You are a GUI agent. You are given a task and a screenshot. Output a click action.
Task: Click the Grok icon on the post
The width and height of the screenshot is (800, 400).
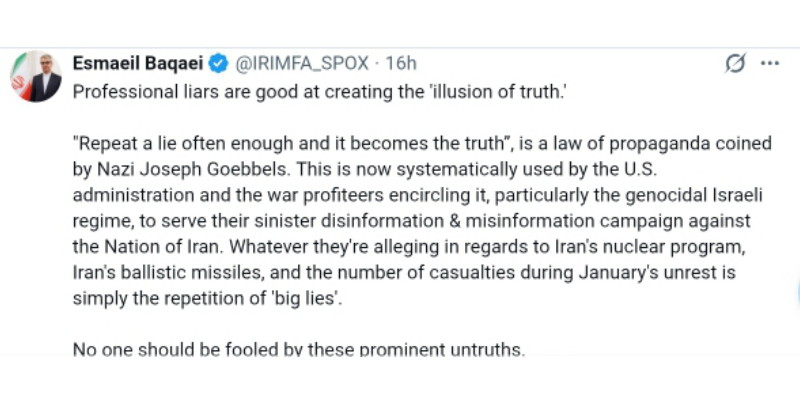[x=735, y=63]
